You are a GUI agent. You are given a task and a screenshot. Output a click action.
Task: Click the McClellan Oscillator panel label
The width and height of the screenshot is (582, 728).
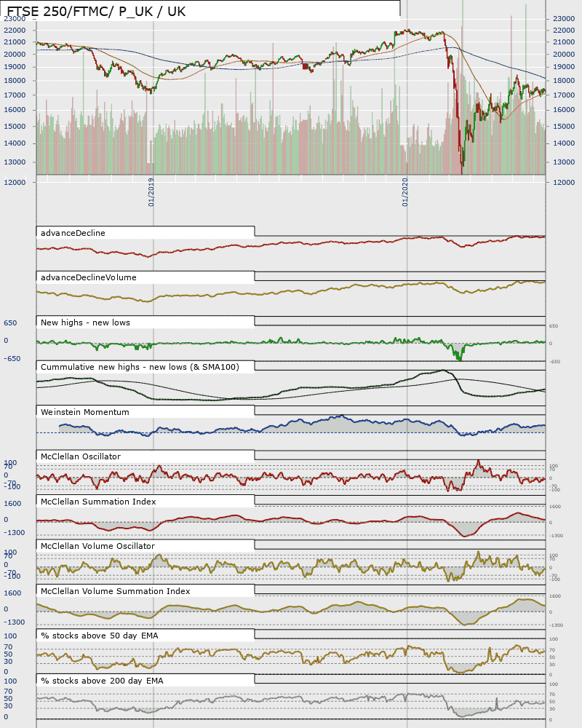pos(81,457)
